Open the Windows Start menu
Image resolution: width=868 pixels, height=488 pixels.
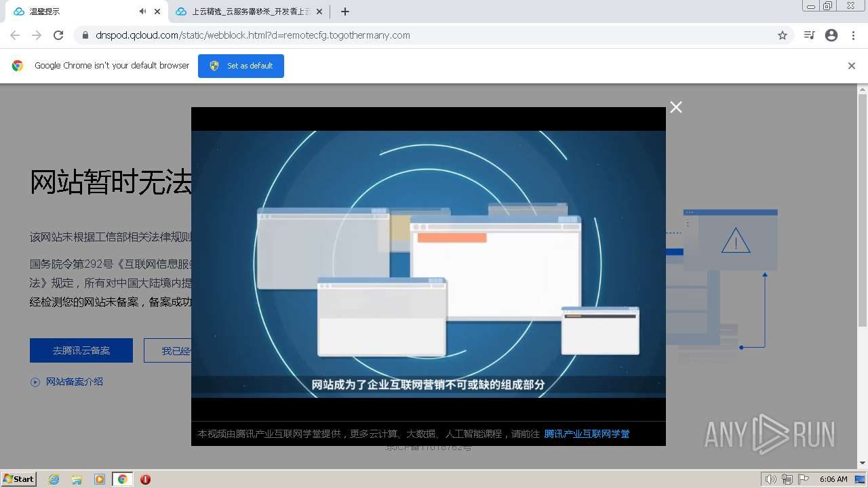tap(19, 479)
